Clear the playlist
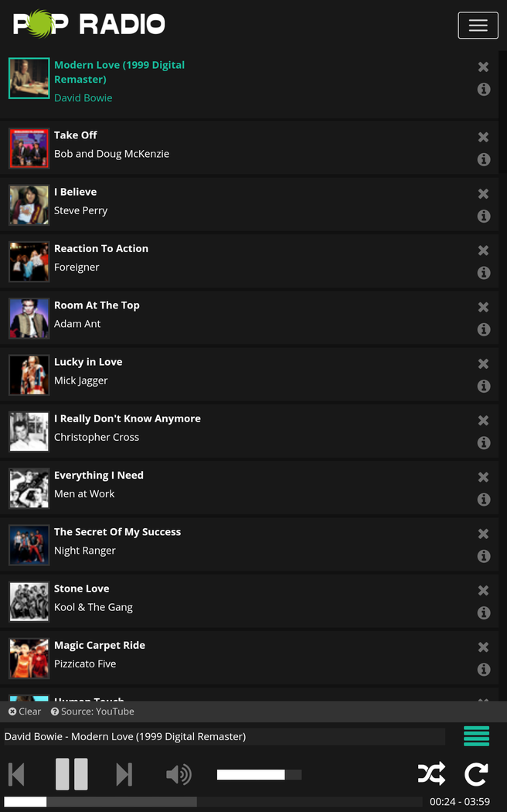507x812 pixels. coord(25,711)
